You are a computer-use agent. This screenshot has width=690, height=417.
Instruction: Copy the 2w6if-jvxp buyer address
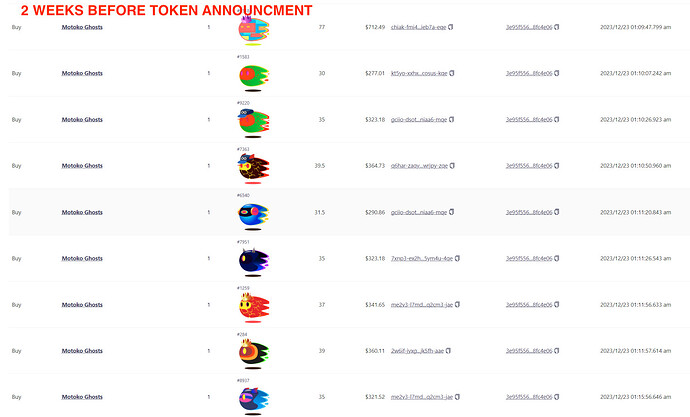(x=448, y=351)
